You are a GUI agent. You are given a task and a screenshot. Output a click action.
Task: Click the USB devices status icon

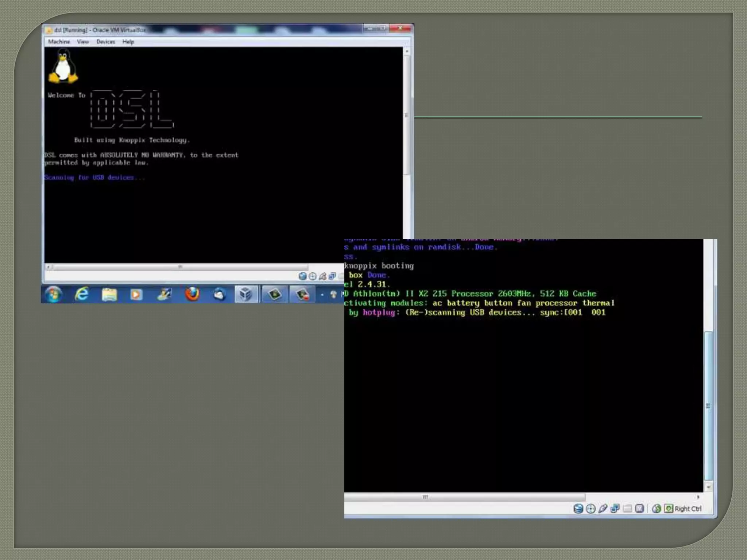603,509
